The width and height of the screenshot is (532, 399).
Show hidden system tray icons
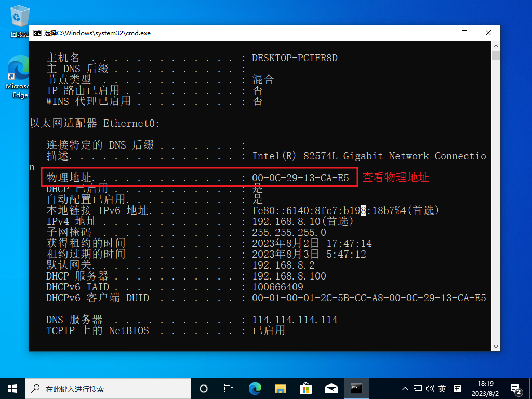point(405,389)
